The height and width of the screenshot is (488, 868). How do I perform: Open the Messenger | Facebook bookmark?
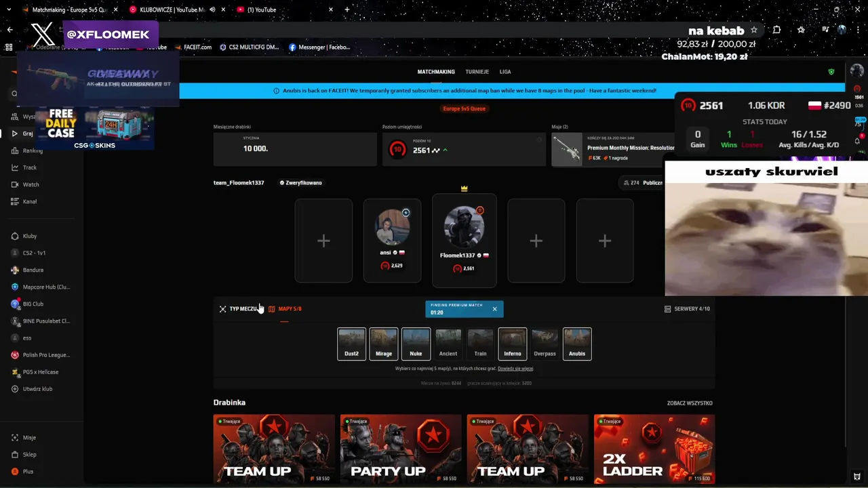(319, 47)
